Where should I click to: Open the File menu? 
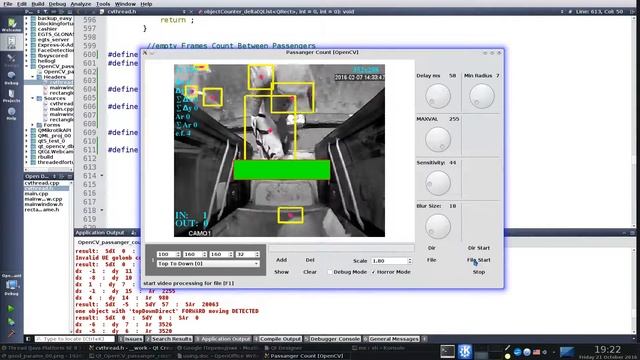[x=7, y=4]
